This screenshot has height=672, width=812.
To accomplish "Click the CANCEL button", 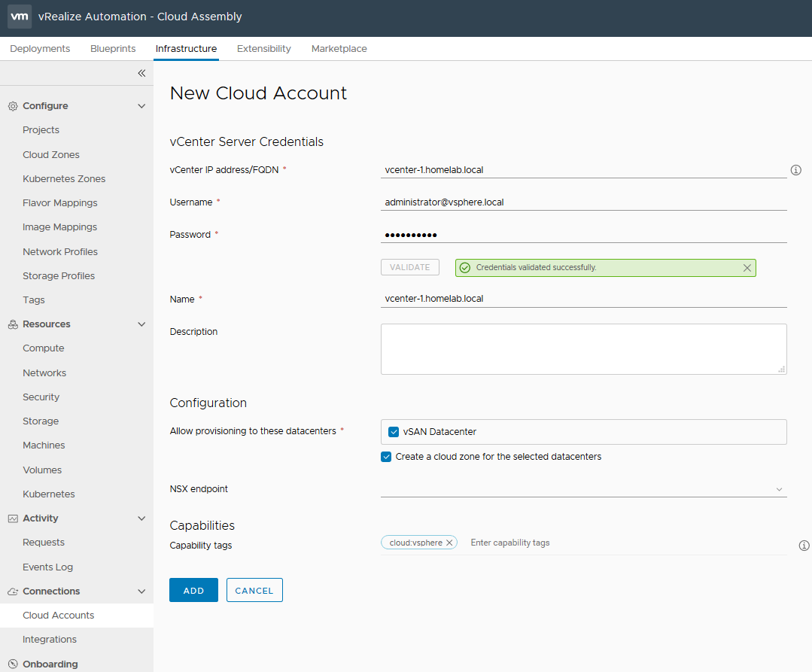I will tap(254, 590).
